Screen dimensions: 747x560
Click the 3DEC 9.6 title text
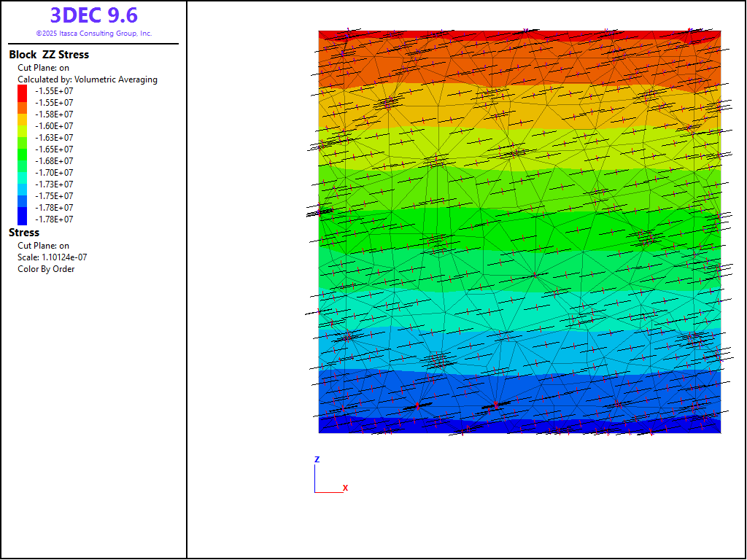pyautogui.click(x=93, y=15)
